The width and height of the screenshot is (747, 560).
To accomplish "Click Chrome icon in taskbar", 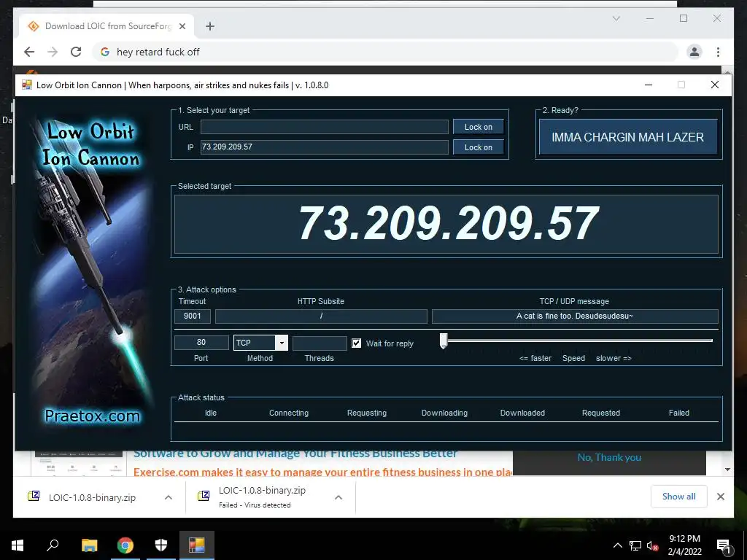I will [125, 545].
